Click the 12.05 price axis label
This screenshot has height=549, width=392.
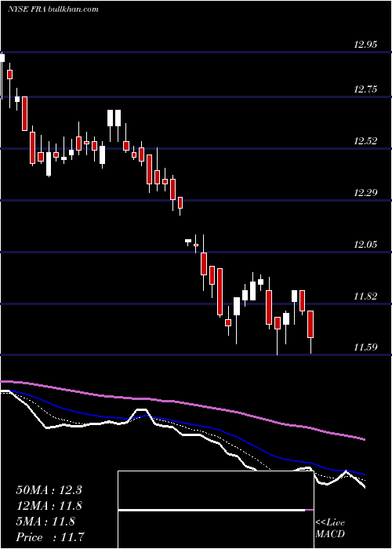(365, 245)
